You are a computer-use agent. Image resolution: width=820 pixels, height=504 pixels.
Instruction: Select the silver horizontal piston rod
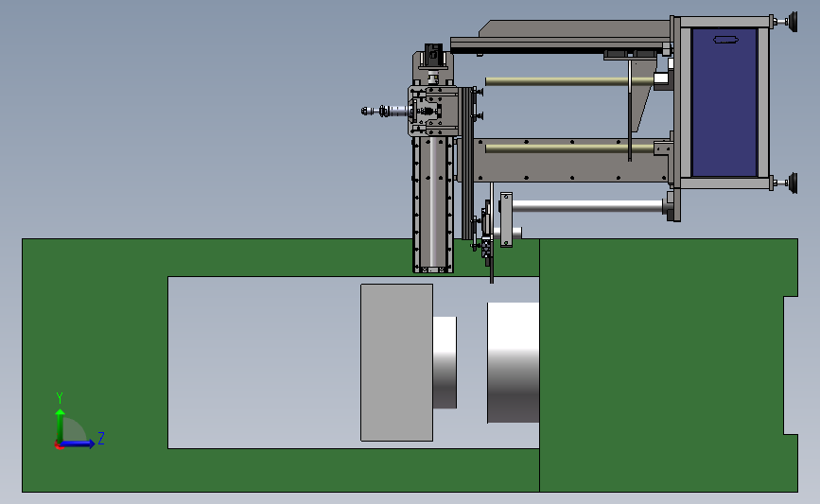coord(587,206)
